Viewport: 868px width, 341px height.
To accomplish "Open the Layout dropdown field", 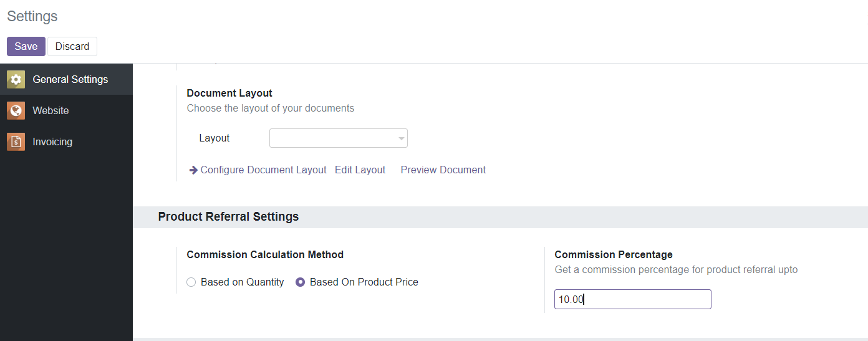I will click(339, 138).
